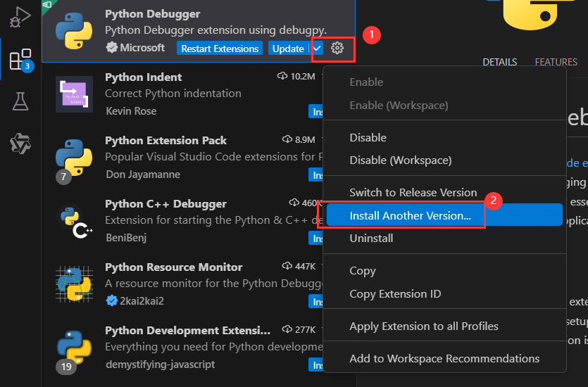Select Disable from the context menu

tap(368, 137)
